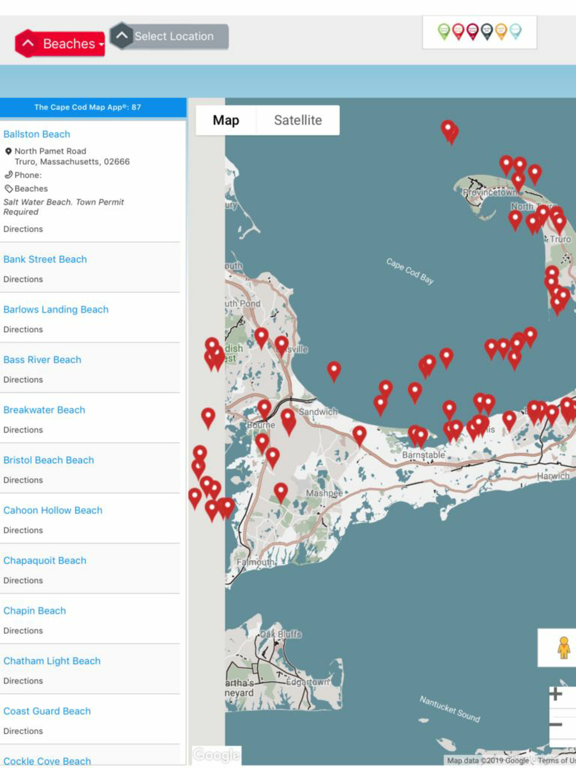
Task: Click the tag icon next to Beaches
Action: [x=9, y=189]
